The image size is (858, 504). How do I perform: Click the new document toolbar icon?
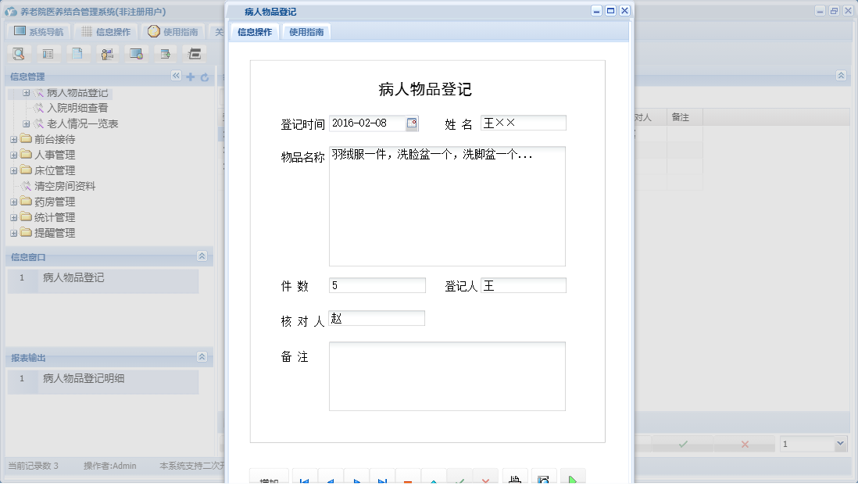(x=77, y=53)
